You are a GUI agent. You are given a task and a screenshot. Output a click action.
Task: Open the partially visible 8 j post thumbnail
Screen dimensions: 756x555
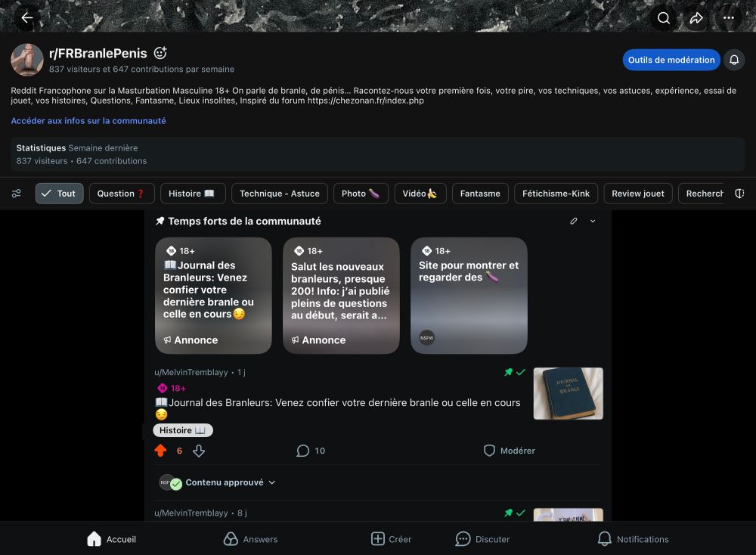568,514
